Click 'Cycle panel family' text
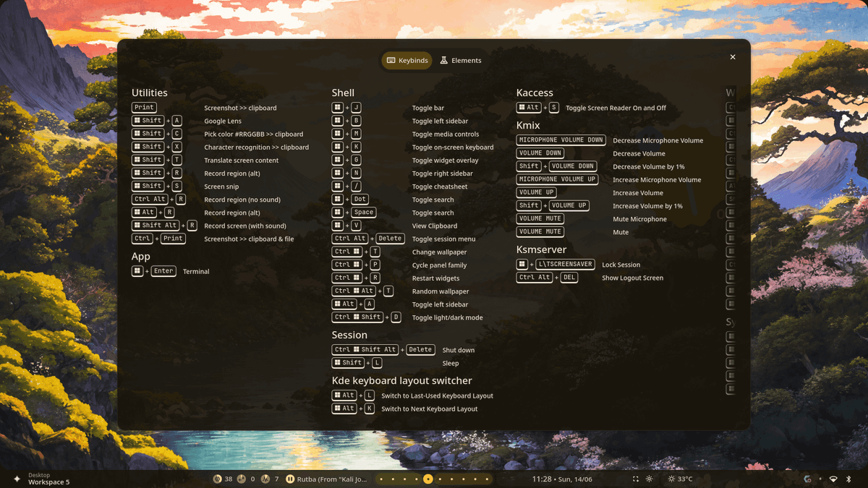The height and width of the screenshot is (488, 868). click(x=439, y=265)
